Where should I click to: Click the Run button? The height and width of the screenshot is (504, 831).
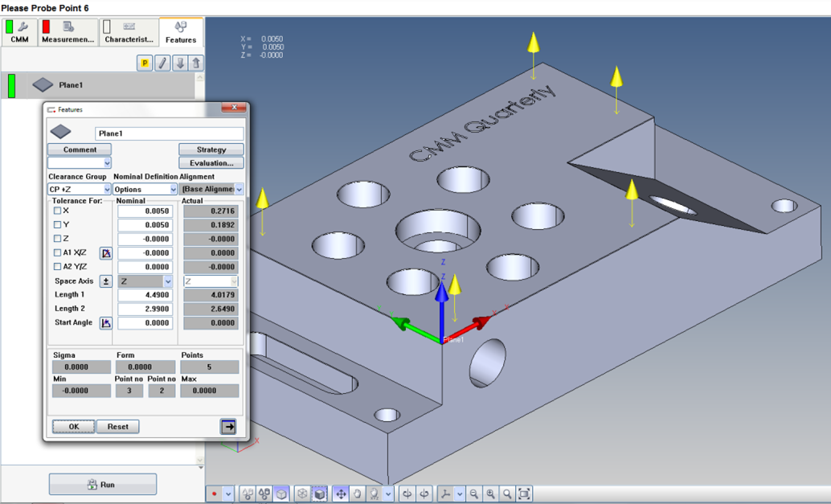(102, 484)
